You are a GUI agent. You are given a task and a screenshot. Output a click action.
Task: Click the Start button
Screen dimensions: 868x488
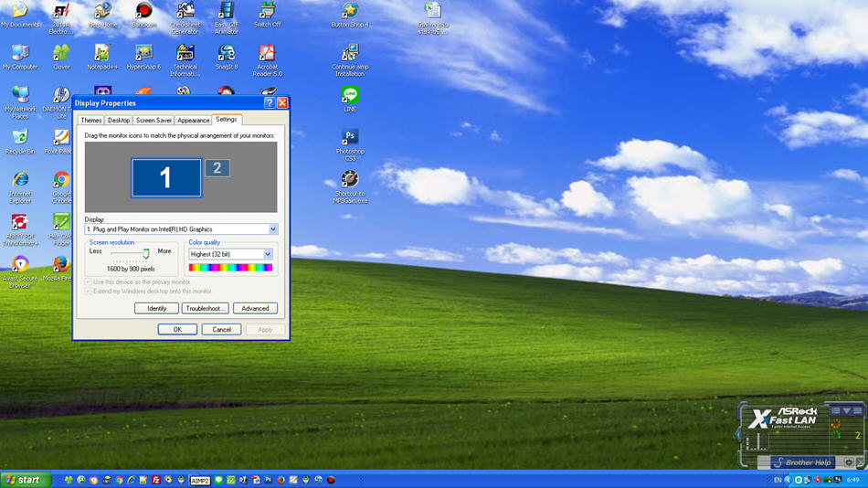[x=26, y=480]
